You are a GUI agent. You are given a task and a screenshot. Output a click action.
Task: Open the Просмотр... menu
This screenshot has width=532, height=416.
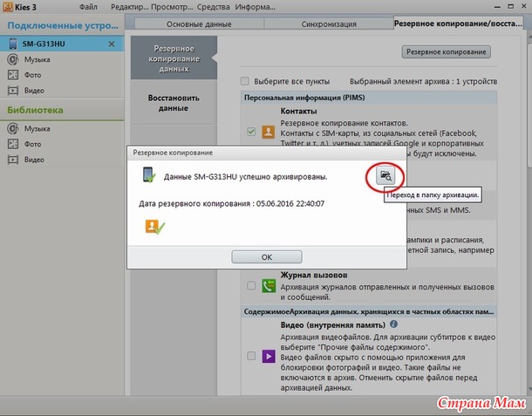(172, 7)
